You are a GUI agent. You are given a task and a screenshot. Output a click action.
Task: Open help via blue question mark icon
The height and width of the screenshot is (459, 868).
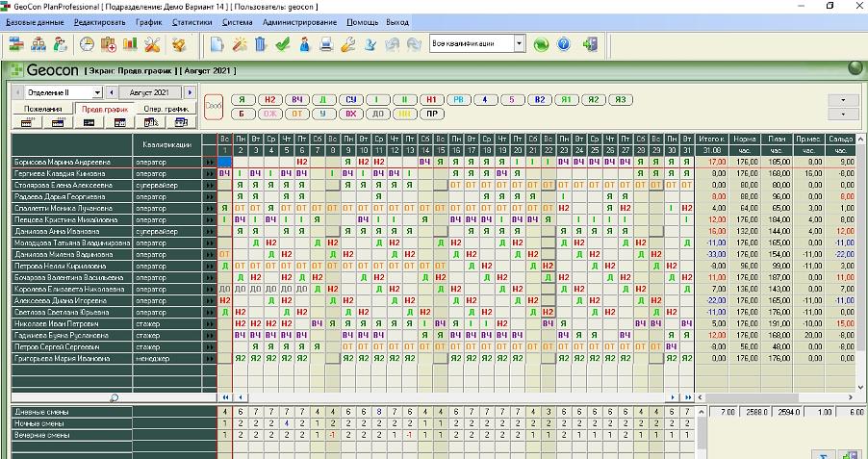564,44
